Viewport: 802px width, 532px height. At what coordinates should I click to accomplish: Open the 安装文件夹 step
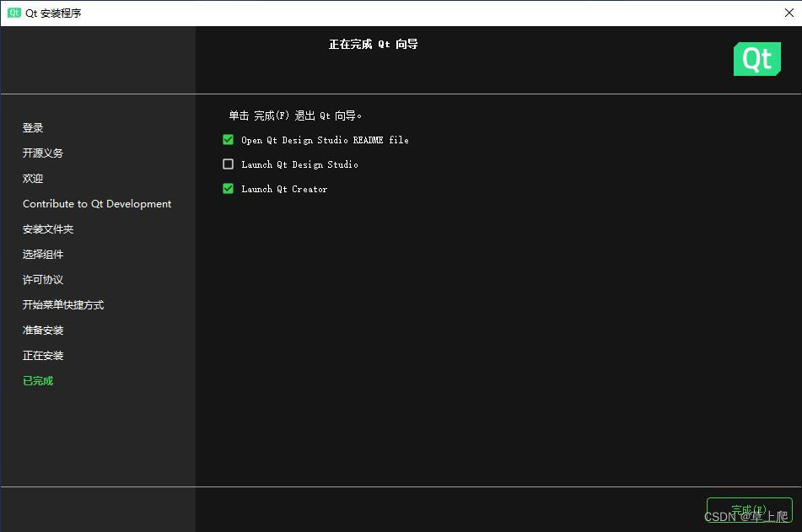coord(47,228)
